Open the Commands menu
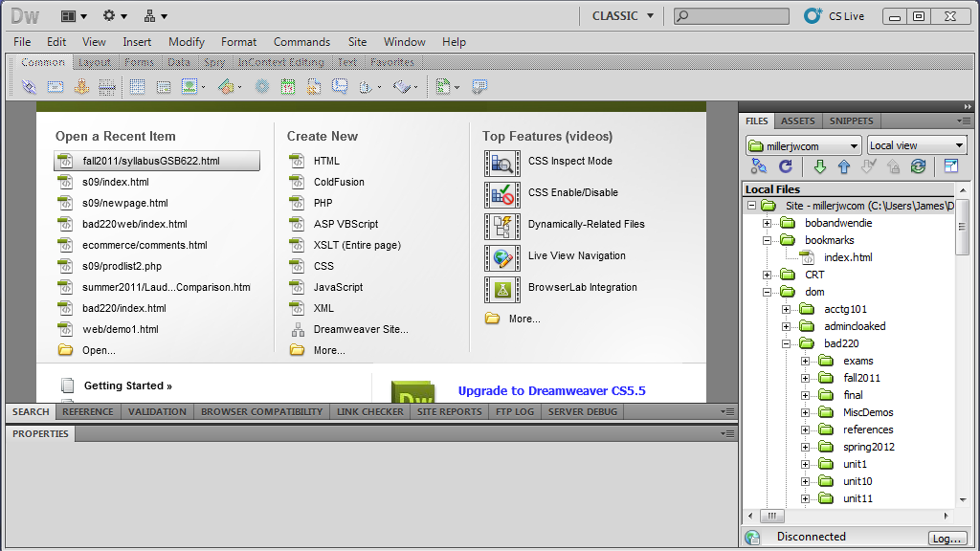The image size is (980, 551). [301, 42]
